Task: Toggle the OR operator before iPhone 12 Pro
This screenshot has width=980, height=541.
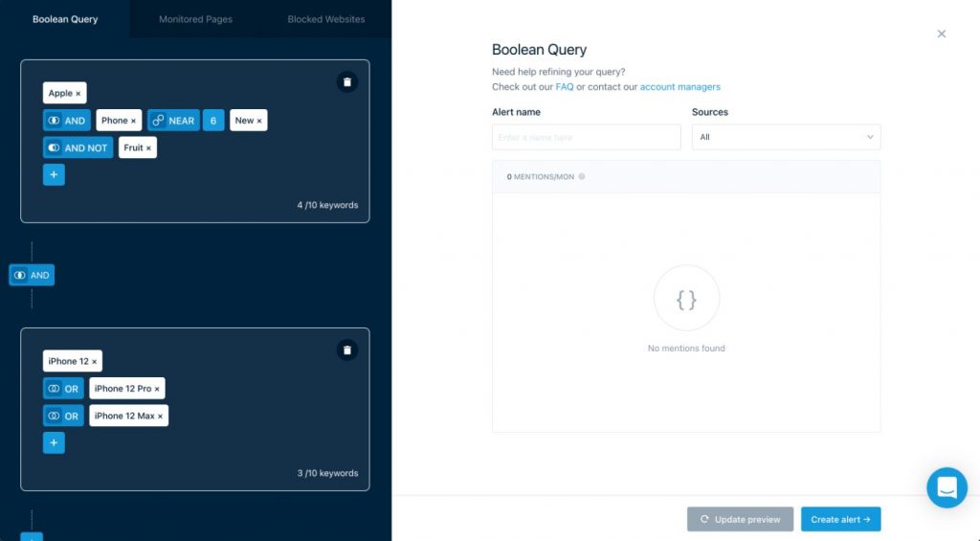Action: [63, 389]
